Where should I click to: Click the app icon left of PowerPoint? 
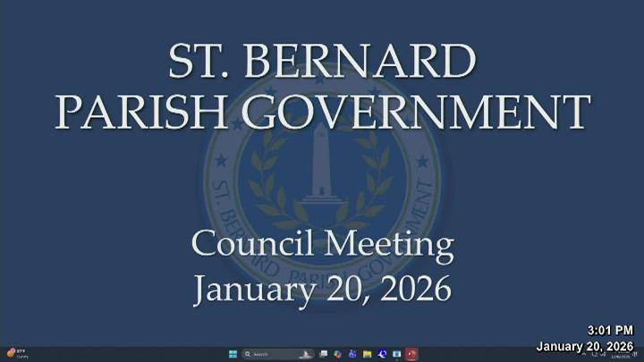tap(396, 354)
